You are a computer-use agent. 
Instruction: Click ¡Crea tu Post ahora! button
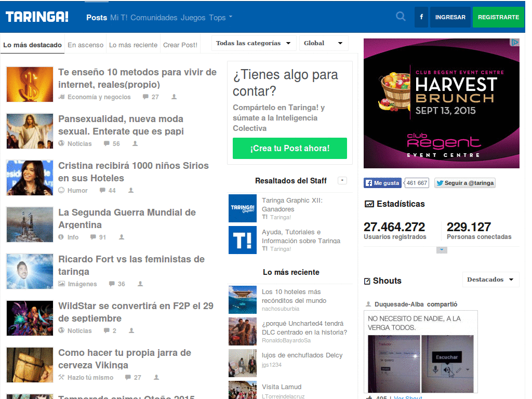tap(290, 148)
